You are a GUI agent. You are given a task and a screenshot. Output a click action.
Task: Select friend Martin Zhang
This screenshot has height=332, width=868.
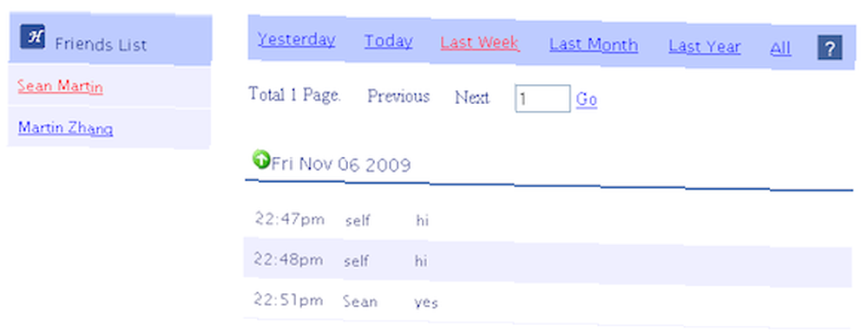click(x=65, y=127)
